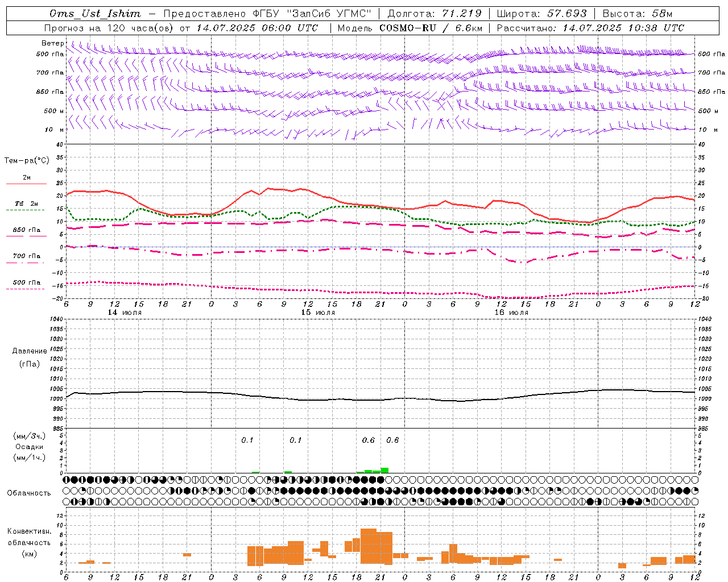
Task: Select the 850 гПа temperature legend label
Action: [x=26, y=230]
